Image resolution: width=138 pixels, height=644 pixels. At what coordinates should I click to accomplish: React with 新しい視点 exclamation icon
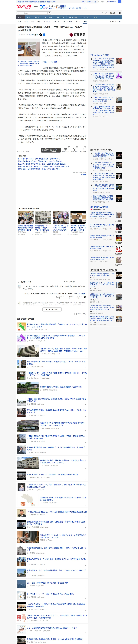(83, 149)
